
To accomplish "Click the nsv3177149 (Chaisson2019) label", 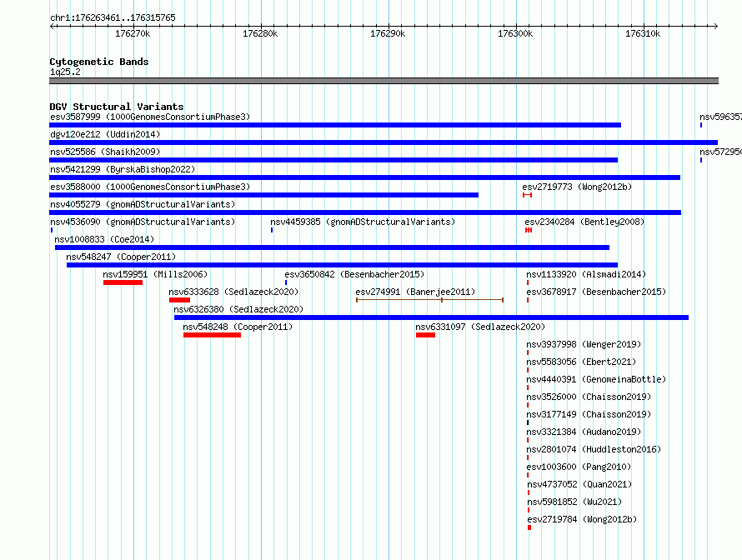I will (589, 414).
